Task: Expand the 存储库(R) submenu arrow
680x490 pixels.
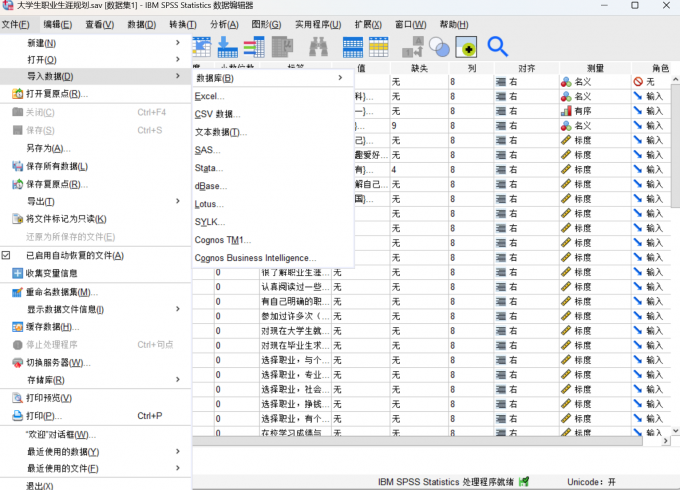Action: coord(178,379)
